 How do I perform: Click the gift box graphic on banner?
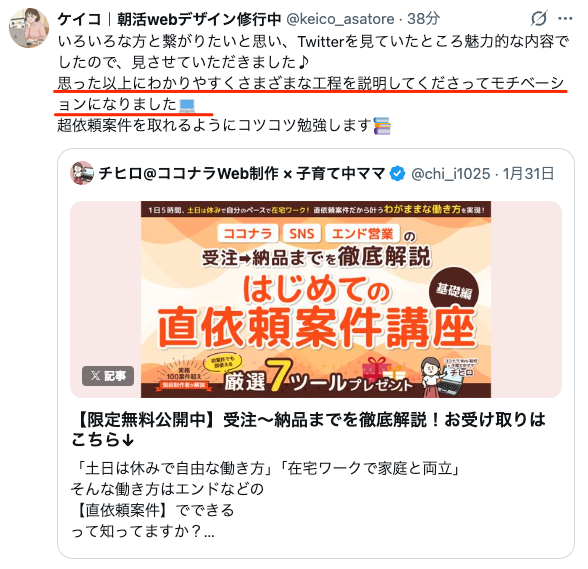click(x=377, y=369)
